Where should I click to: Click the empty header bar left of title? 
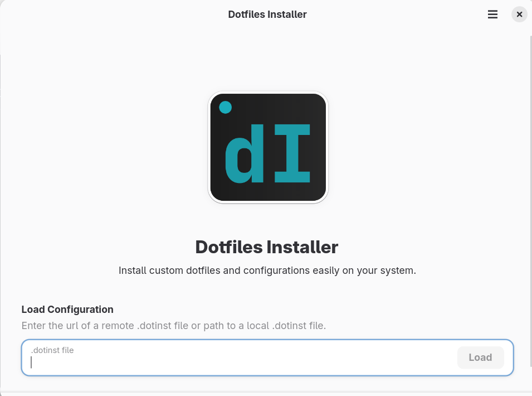[x=111, y=15]
